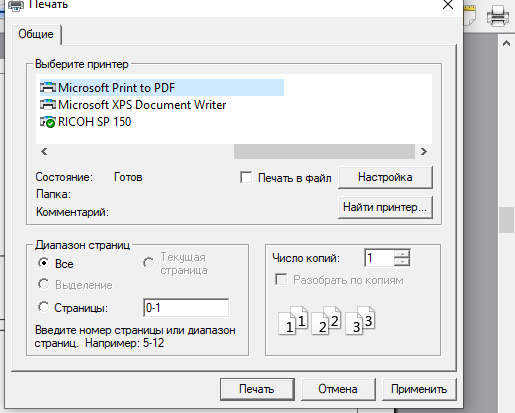Click the right arrow of printer list scrollbar
The width and height of the screenshot is (515, 413).
point(424,152)
